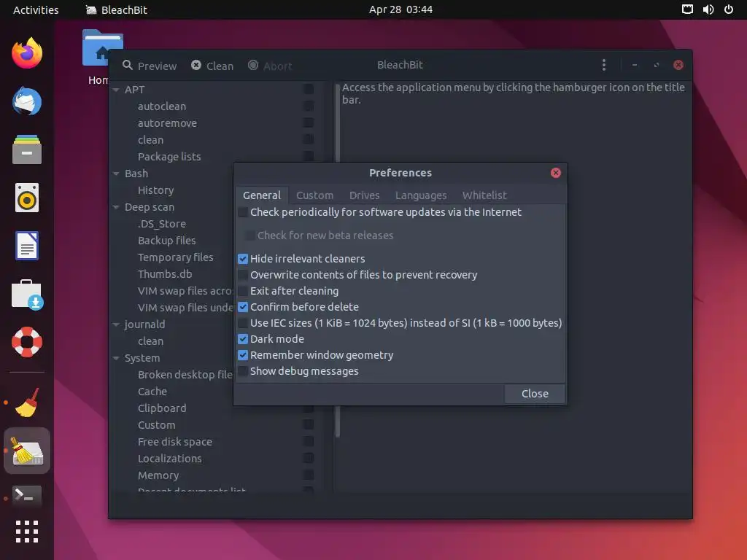The width and height of the screenshot is (747, 560).
Task: Open the system volume indicator
Action: pos(708,9)
